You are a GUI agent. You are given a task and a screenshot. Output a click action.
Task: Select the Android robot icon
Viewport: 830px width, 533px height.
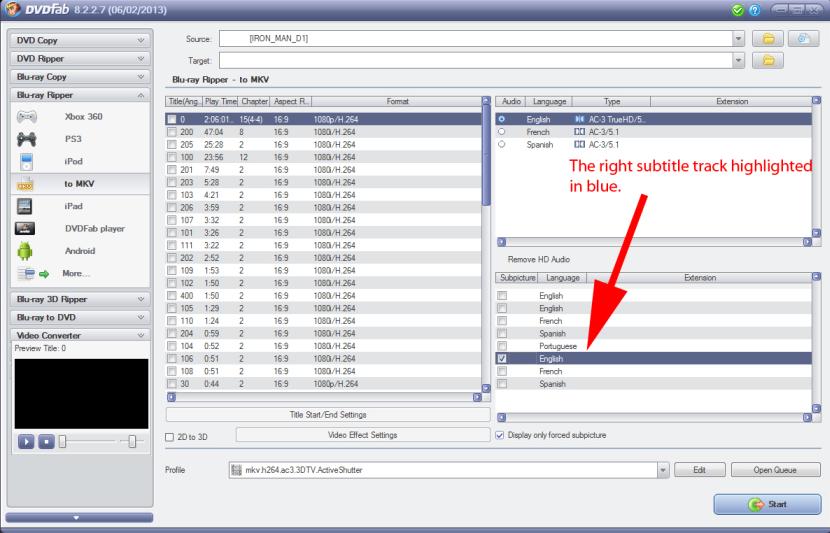[24, 251]
